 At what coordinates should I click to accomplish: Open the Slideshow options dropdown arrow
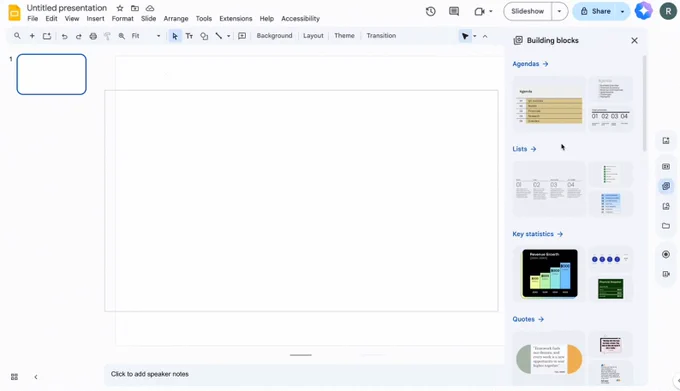(559, 11)
